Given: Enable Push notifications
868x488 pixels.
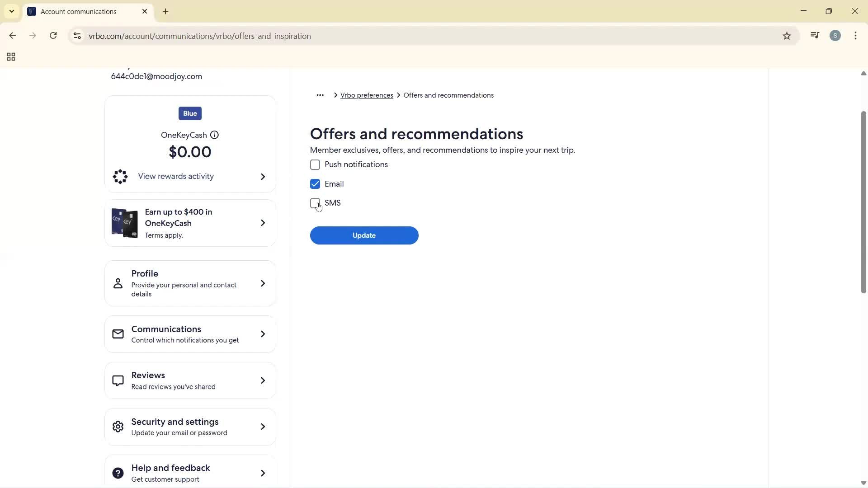Looking at the screenshot, I should [315, 164].
